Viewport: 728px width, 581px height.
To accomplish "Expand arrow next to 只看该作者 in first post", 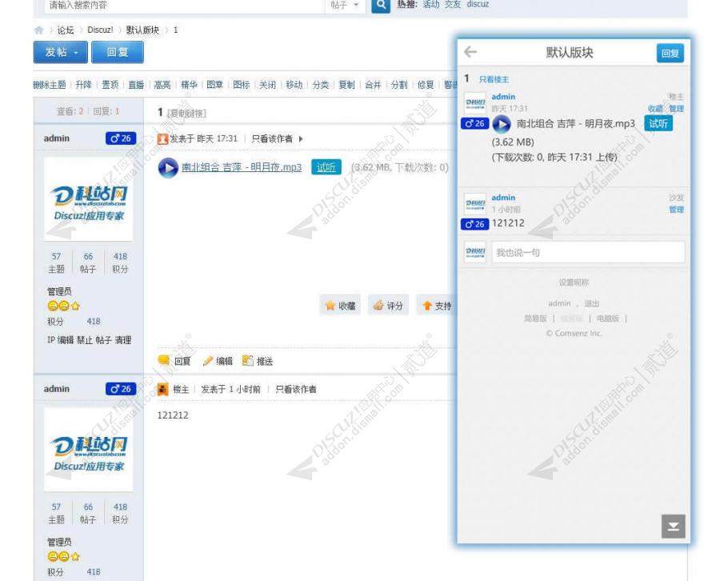I will [x=301, y=139].
